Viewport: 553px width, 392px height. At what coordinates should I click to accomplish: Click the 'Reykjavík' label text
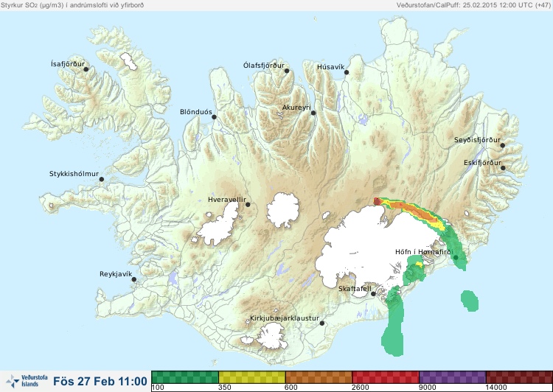point(116,274)
